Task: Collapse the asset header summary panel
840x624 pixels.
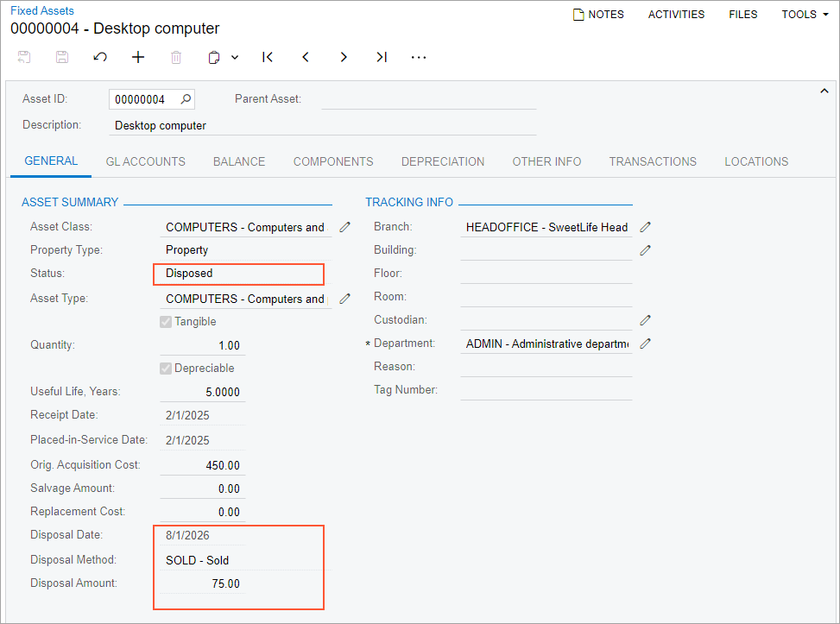Action: click(824, 91)
